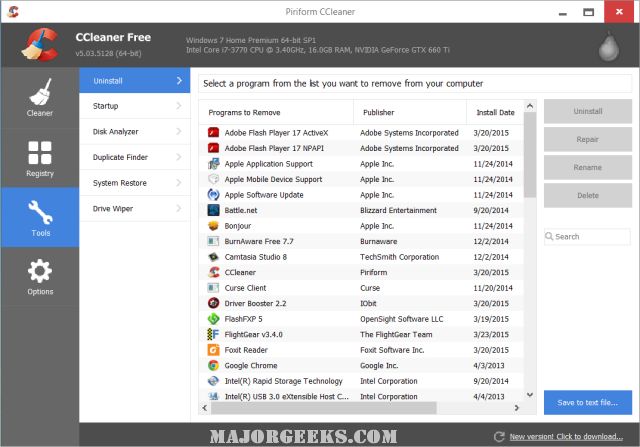The image size is (640, 447).
Task: Click horizontal scrollbar left arrow
Action: pos(205,407)
